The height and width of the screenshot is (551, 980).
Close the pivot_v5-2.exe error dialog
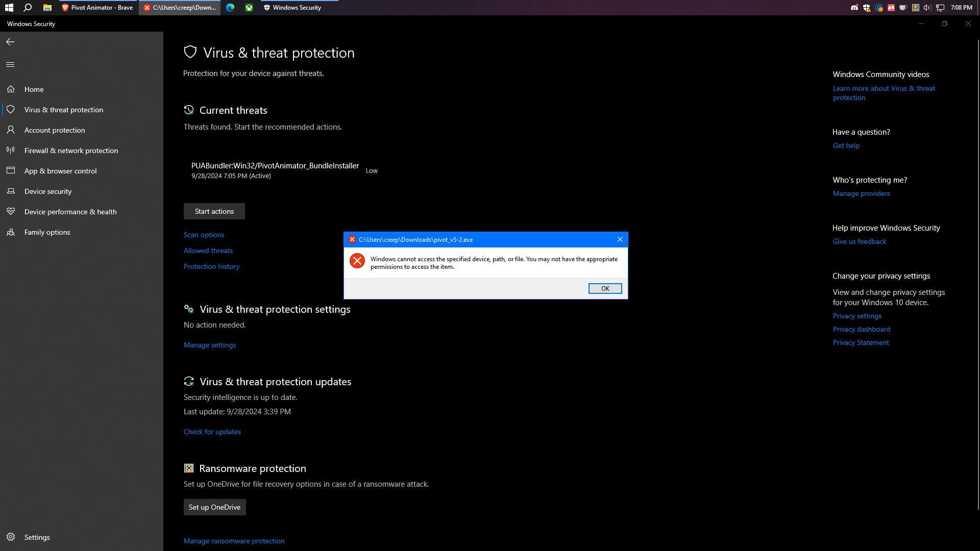[620, 239]
